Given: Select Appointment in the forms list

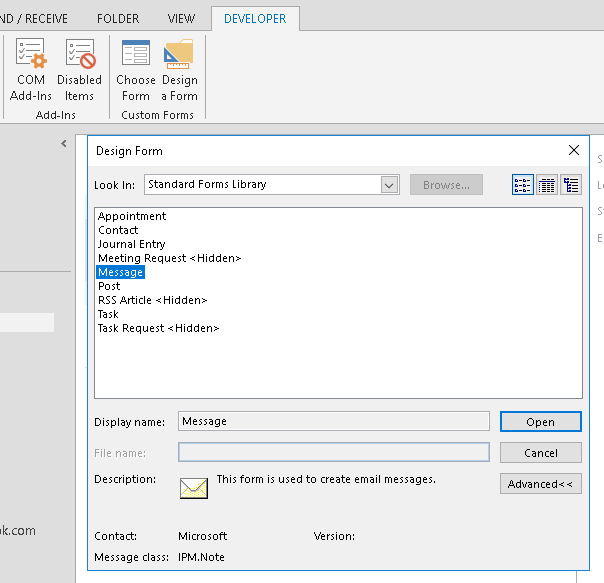Looking at the screenshot, I should coord(132,216).
